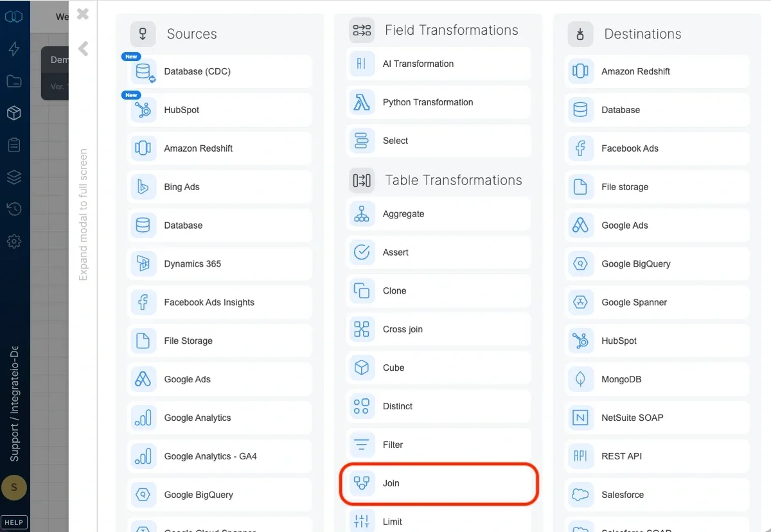Screen dimensions: 771x532
Task: Pick Google BigQuery destination
Action: pyautogui.click(x=657, y=264)
